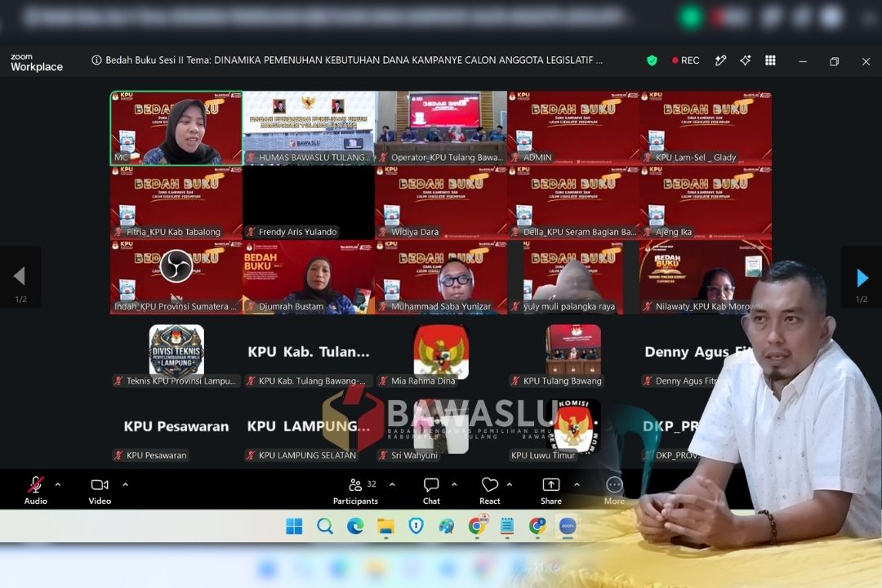Viewport: 882px width, 588px height.
Task: Unmute microphone with Audio button
Action: click(35, 490)
